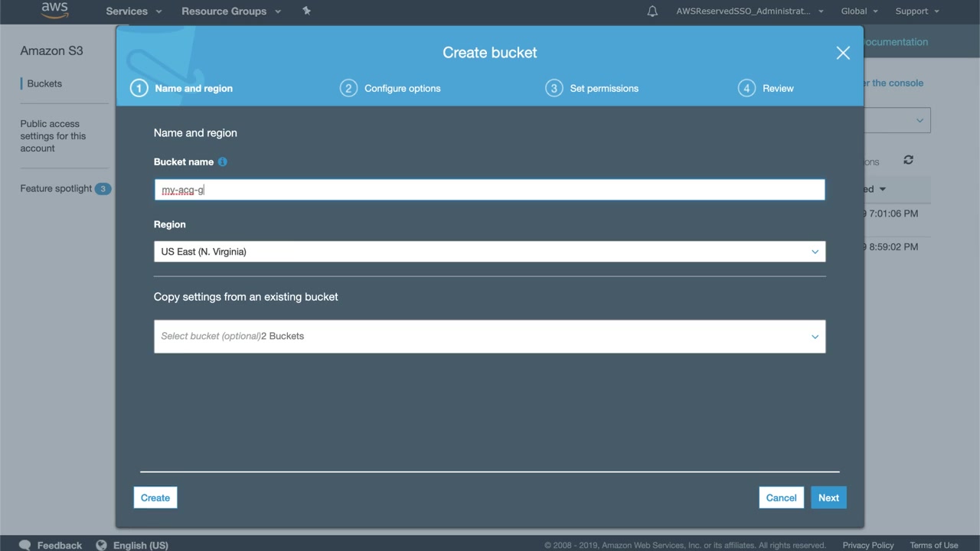Click the pin shortcuts icon in header
Screen dimensions: 980x551
306,11
